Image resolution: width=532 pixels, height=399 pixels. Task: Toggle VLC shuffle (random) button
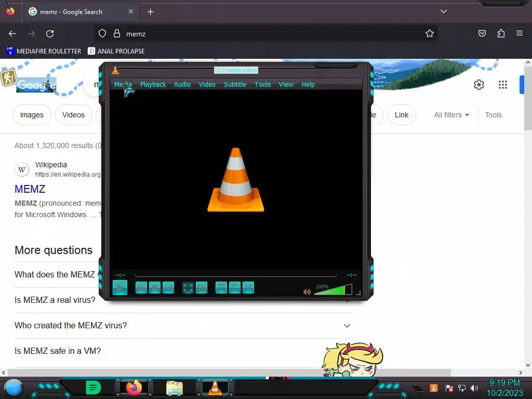coord(248,288)
